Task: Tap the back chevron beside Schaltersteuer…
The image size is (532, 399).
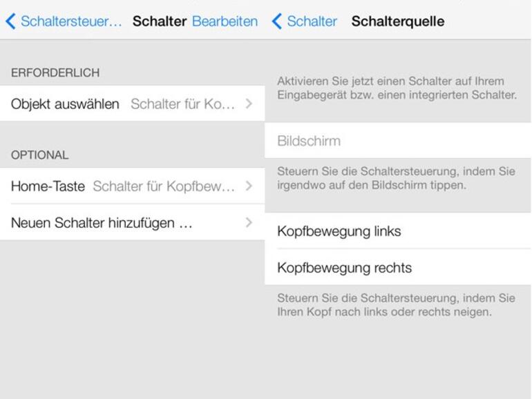Action: pyautogui.click(x=10, y=21)
